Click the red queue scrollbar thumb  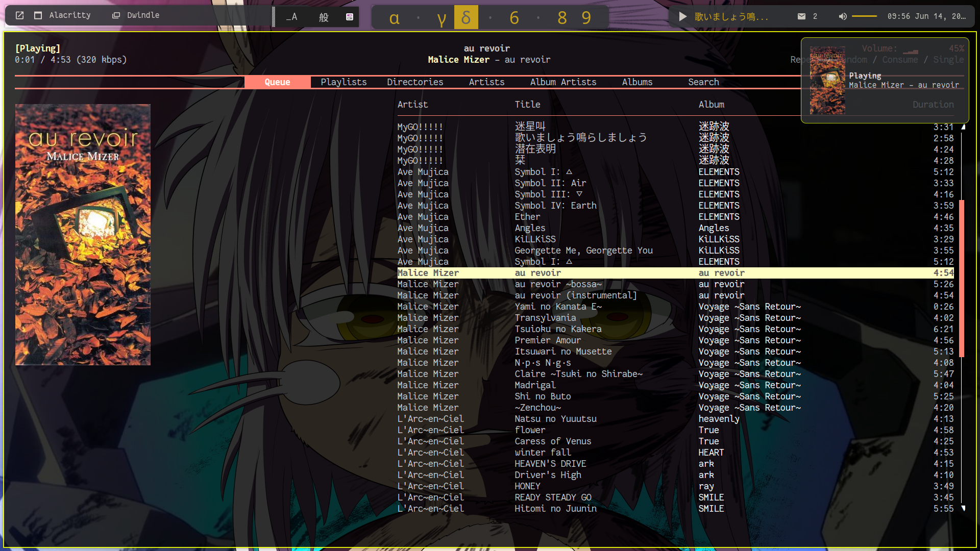[x=962, y=278]
